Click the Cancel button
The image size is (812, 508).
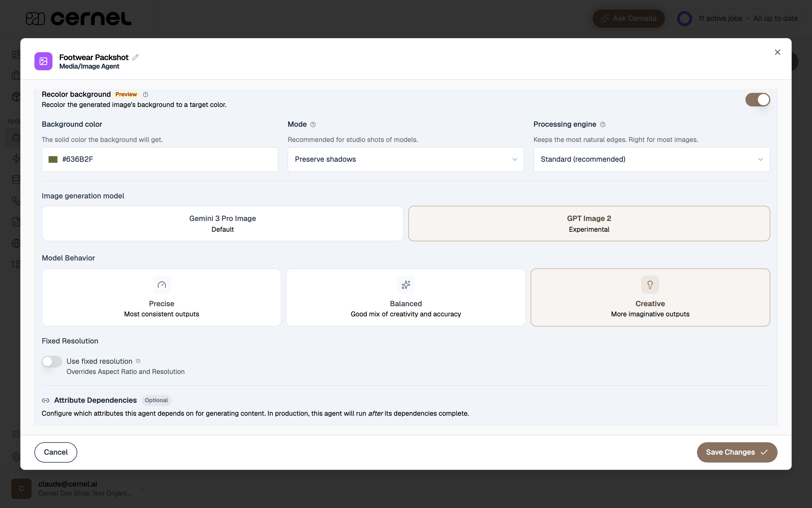(56, 452)
